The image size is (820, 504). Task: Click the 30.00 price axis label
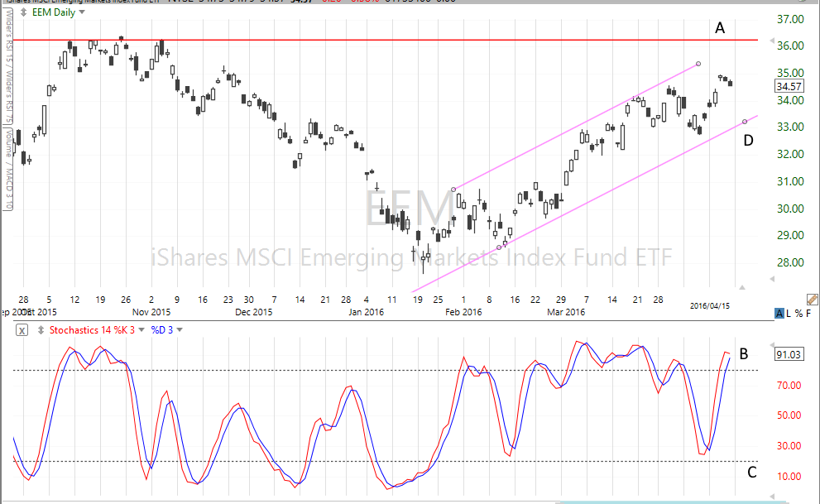pyautogui.click(x=790, y=209)
